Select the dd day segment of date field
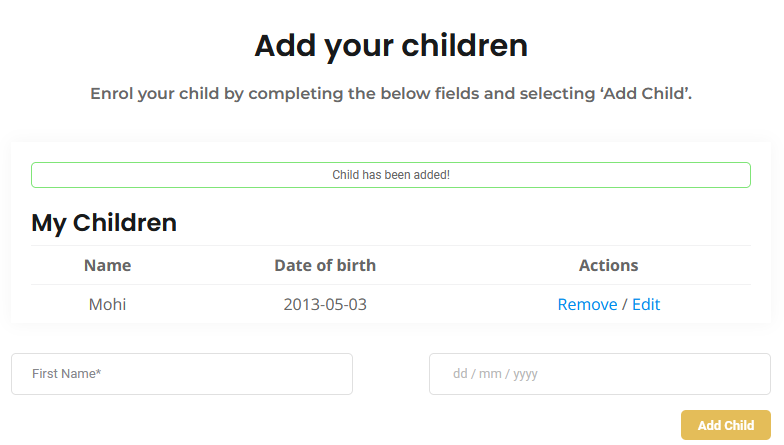Image resolution: width=784 pixels, height=445 pixels. point(461,374)
